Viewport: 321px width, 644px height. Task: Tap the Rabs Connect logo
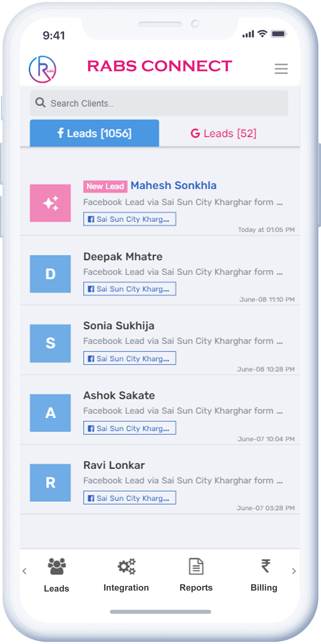(43, 69)
